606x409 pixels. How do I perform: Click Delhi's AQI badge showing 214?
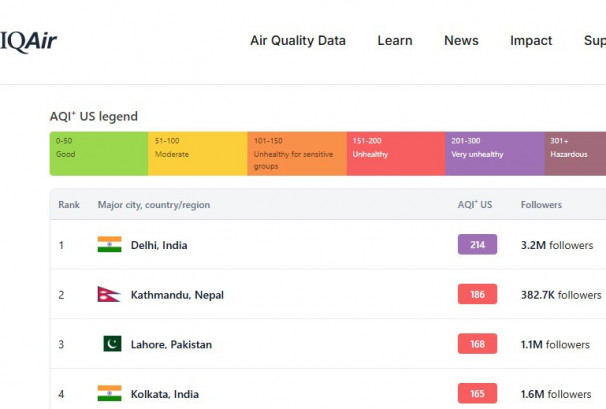[477, 245]
